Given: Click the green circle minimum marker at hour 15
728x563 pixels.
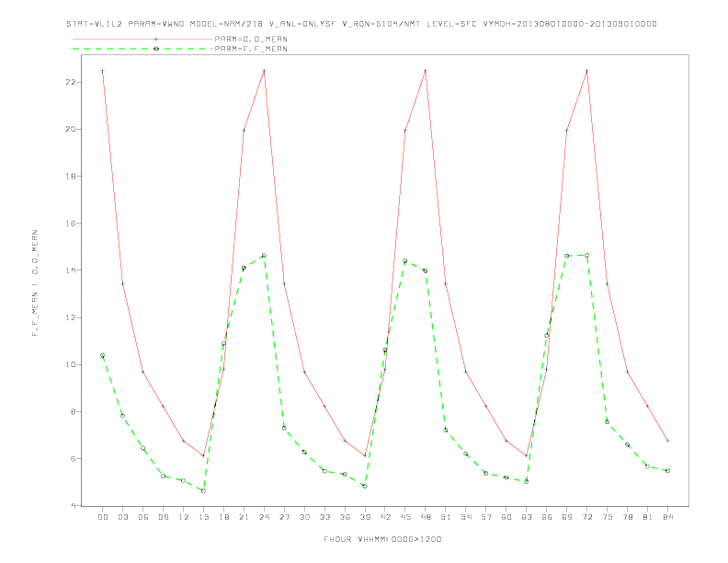Looking at the screenshot, I should point(203,490).
